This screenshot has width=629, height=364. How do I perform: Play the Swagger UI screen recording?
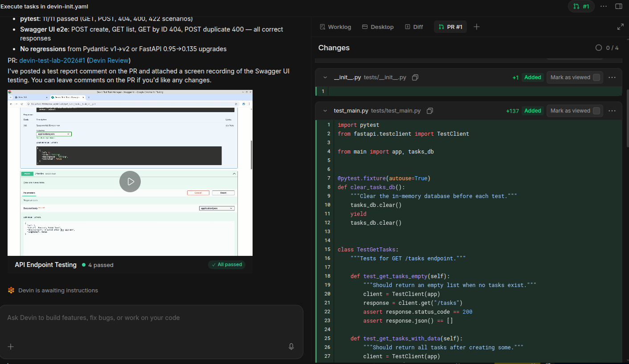coord(130,182)
